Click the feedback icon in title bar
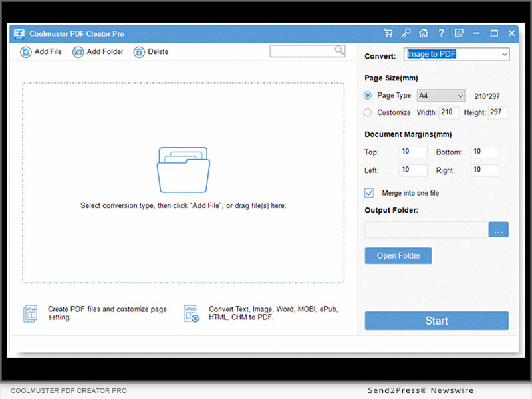532x399 pixels. [459, 33]
